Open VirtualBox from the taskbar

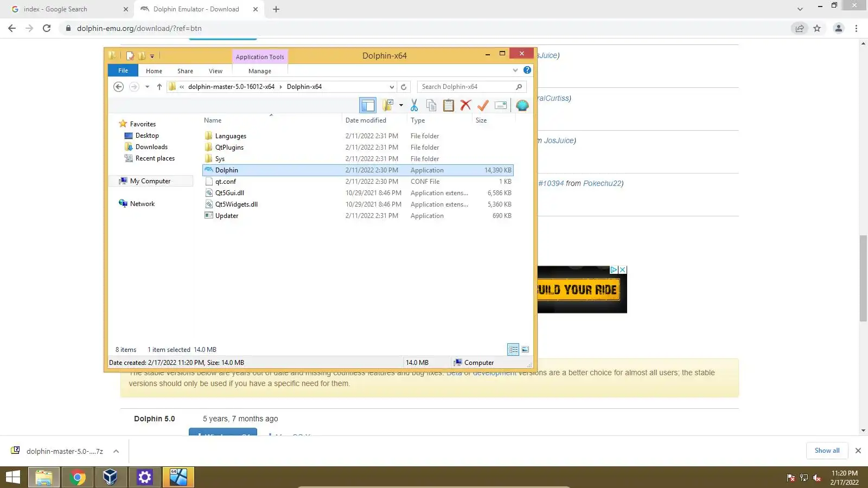pyautogui.click(x=110, y=477)
